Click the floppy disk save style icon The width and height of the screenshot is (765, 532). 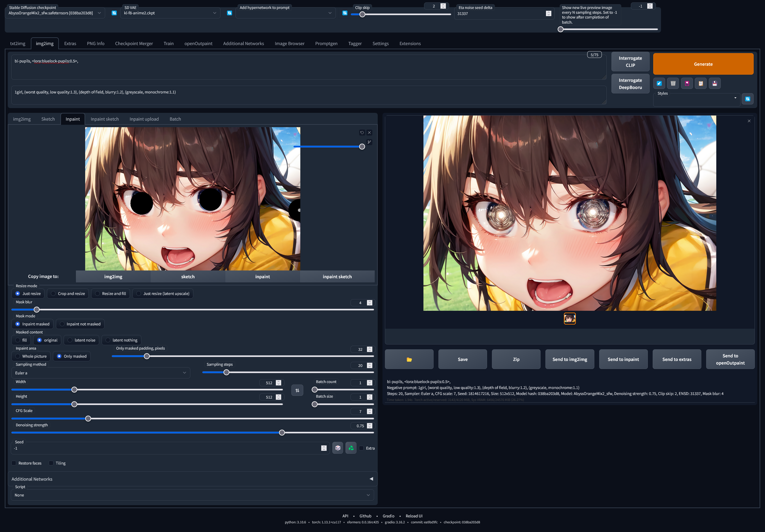tap(714, 83)
